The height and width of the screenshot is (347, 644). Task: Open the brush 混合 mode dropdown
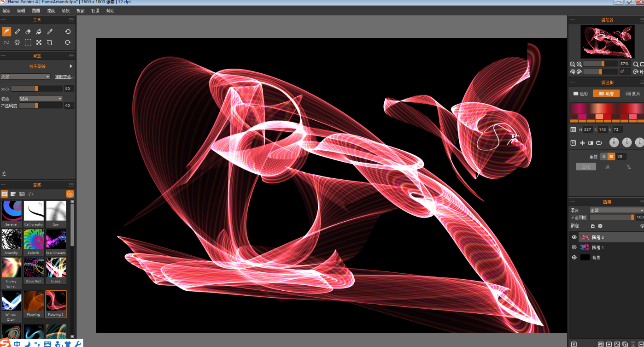click(x=41, y=99)
